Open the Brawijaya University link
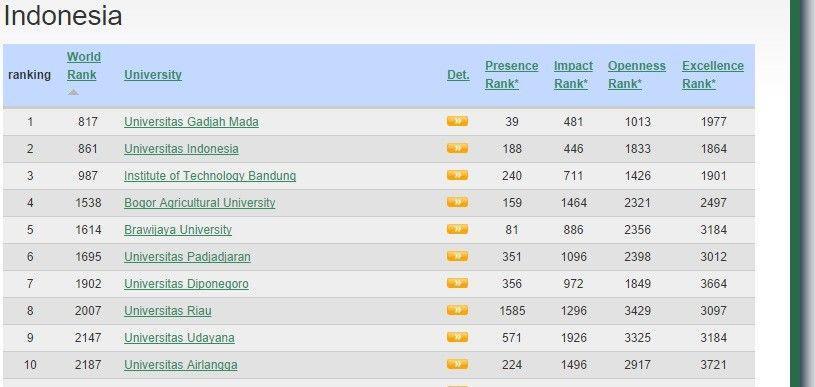This screenshot has width=815, height=387. (x=178, y=230)
